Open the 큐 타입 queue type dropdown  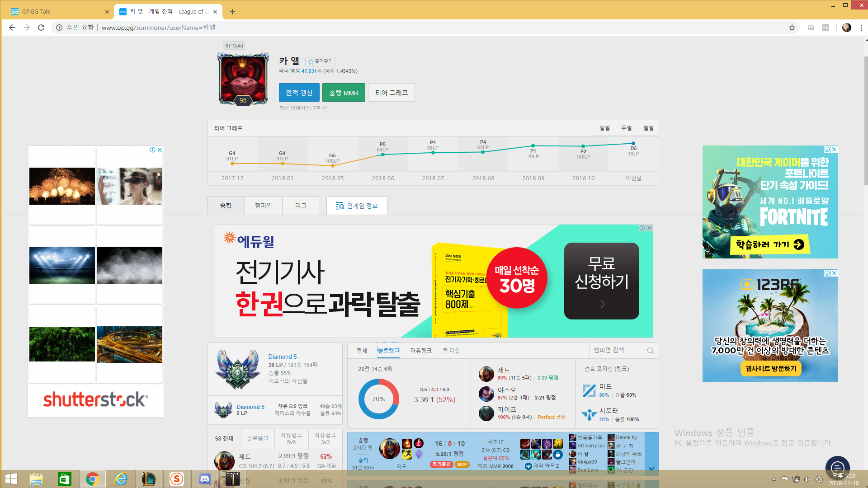tap(451, 351)
